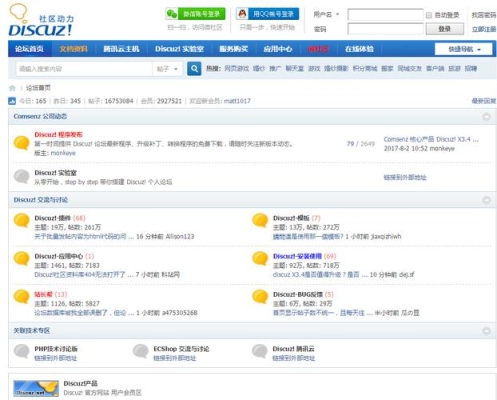
Task: Open the 用户名 login type dropdown
Action: [326, 14]
